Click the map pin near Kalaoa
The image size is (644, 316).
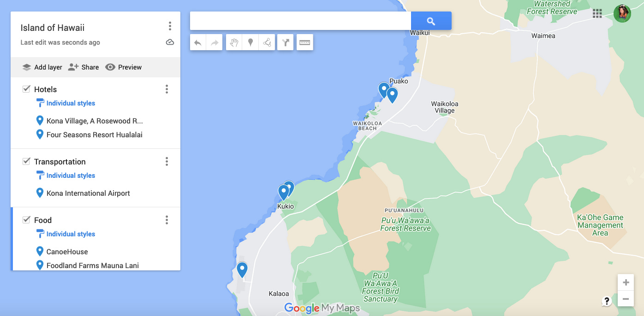pos(242,269)
